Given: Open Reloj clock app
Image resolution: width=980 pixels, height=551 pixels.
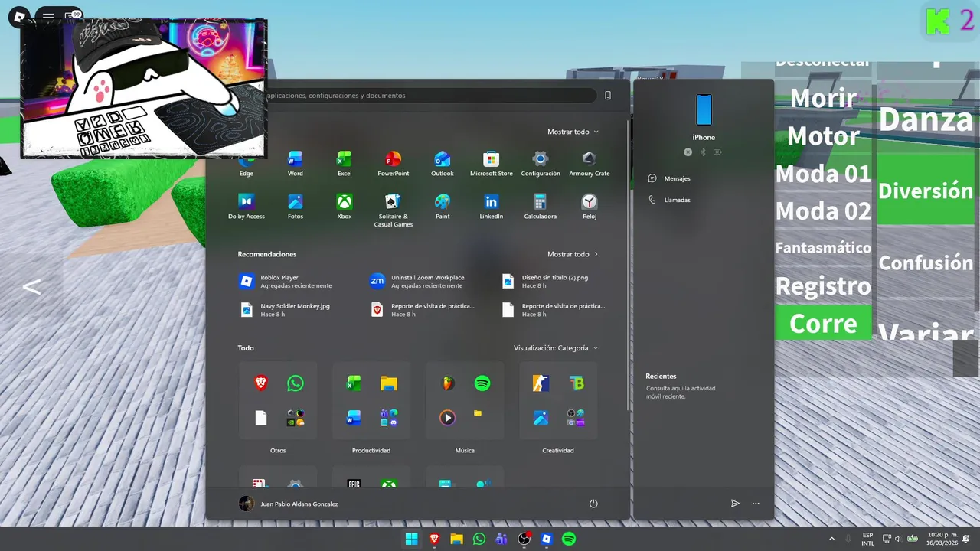Looking at the screenshot, I should pos(589,207).
